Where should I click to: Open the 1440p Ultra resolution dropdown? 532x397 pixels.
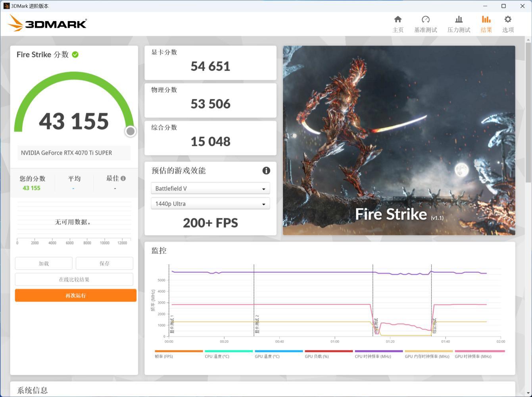coord(210,204)
